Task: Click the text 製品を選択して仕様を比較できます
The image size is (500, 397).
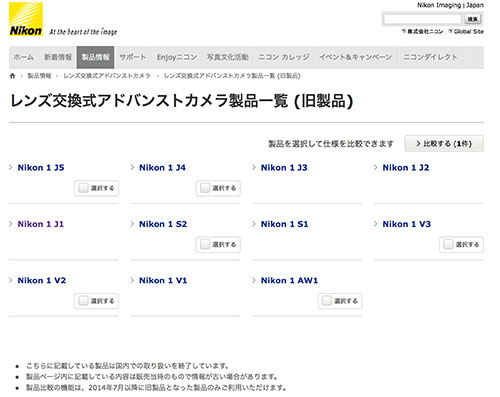Action: coord(331,144)
